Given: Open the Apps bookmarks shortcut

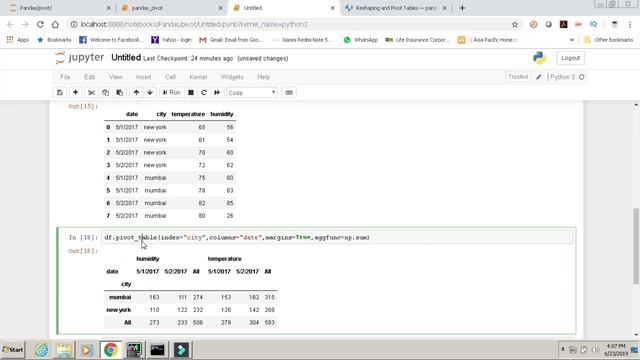Looking at the screenshot, I should pyautogui.click(x=18, y=40).
